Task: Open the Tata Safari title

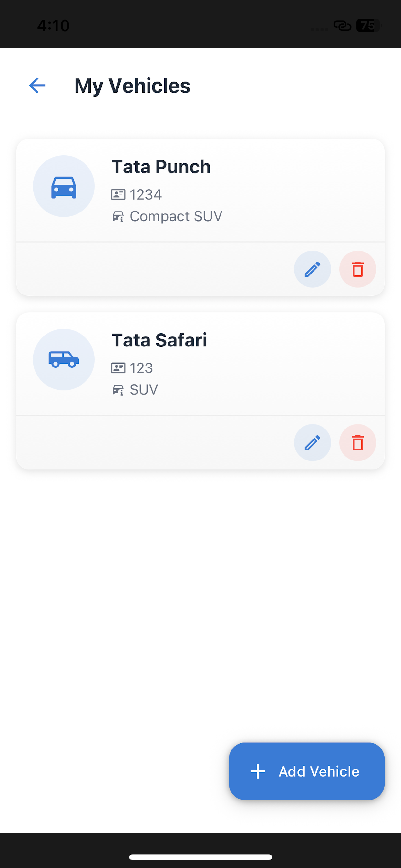Action: pos(159,340)
